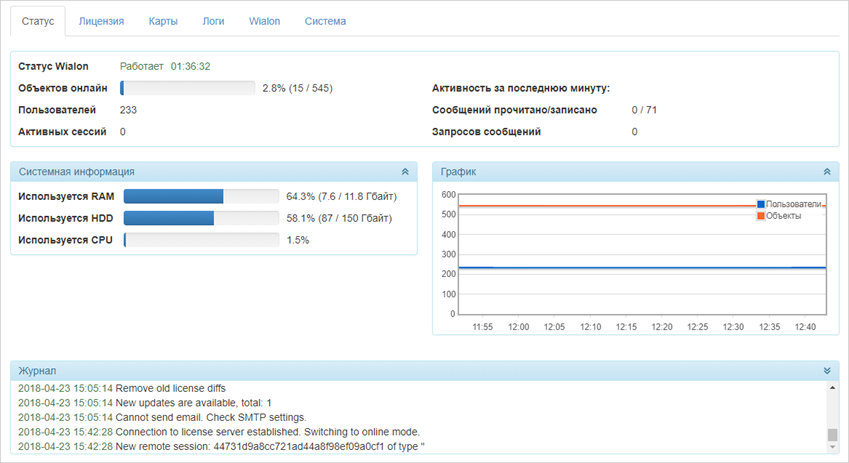Screen dimensions: 849x463
Task: Go to the Wialon tab
Action: (x=265, y=21)
